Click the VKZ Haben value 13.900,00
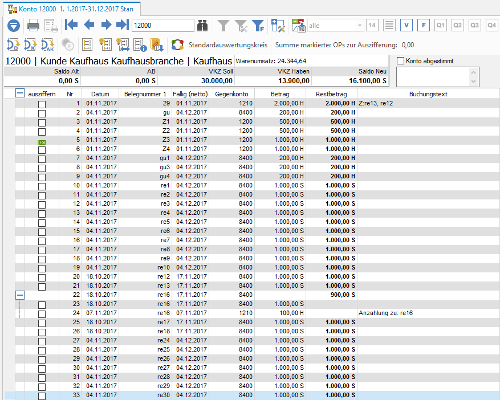The image size is (500, 400). pyautogui.click(x=294, y=80)
